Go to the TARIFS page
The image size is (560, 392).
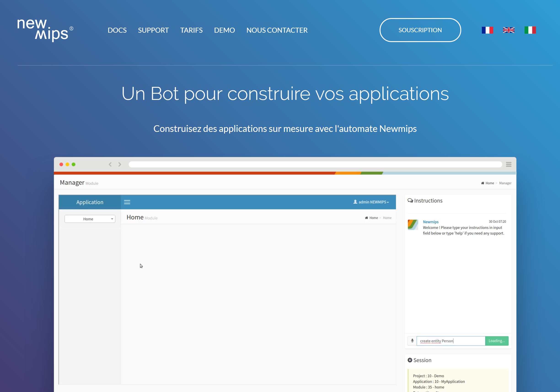(191, 30)
